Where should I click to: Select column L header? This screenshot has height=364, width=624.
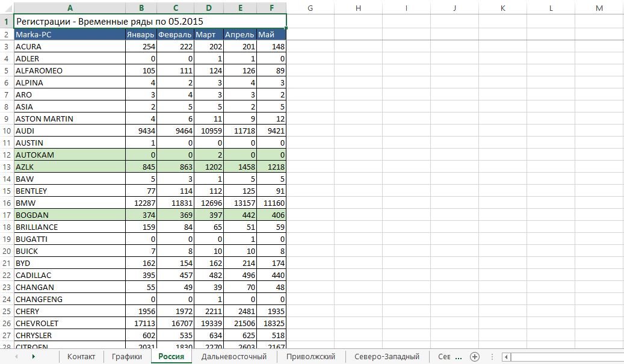[x=551, y=8]
